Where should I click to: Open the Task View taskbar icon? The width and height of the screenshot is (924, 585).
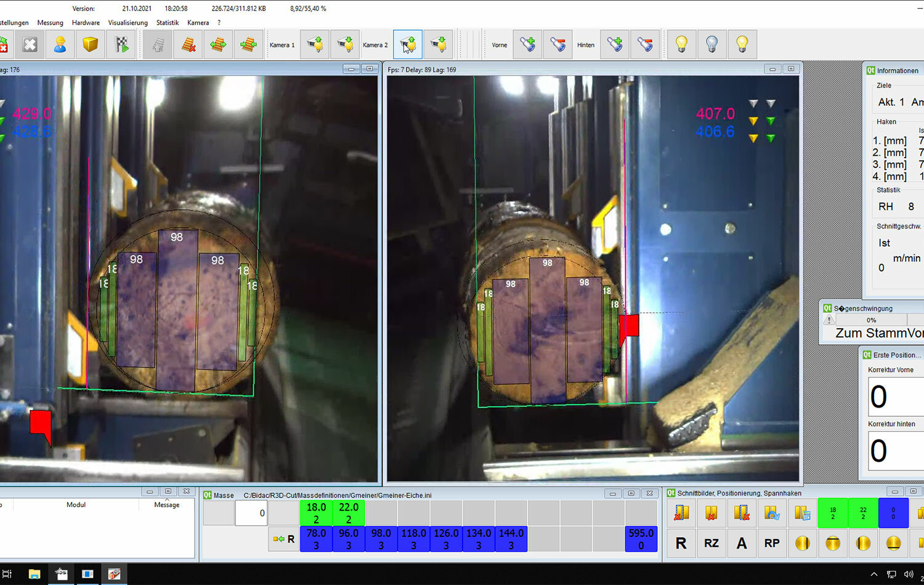pyautogui.click(x=7, y=574)
